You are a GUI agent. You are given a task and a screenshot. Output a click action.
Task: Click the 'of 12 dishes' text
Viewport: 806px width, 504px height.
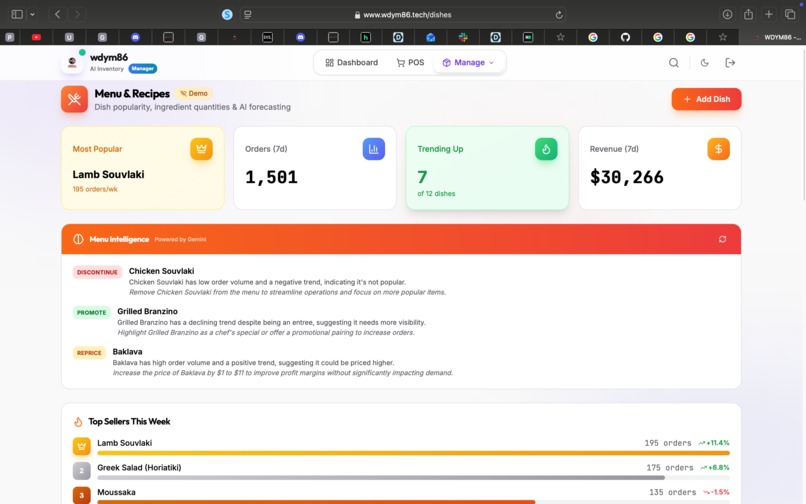[436, 194]
